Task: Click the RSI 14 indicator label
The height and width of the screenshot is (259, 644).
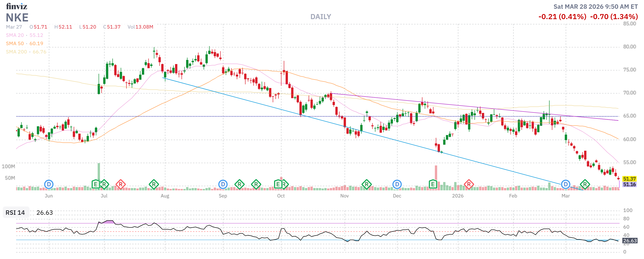Action: coord(15,212)
